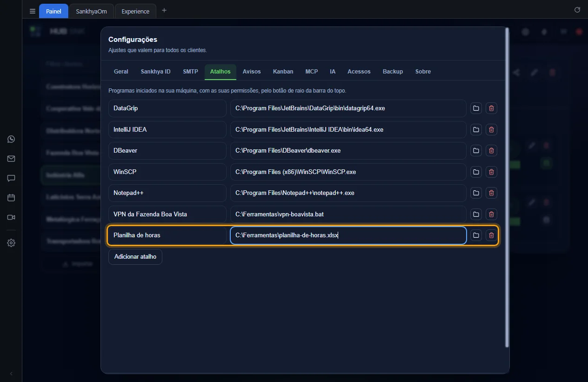Switch to the Geral settings tab

tap(121, 72)
